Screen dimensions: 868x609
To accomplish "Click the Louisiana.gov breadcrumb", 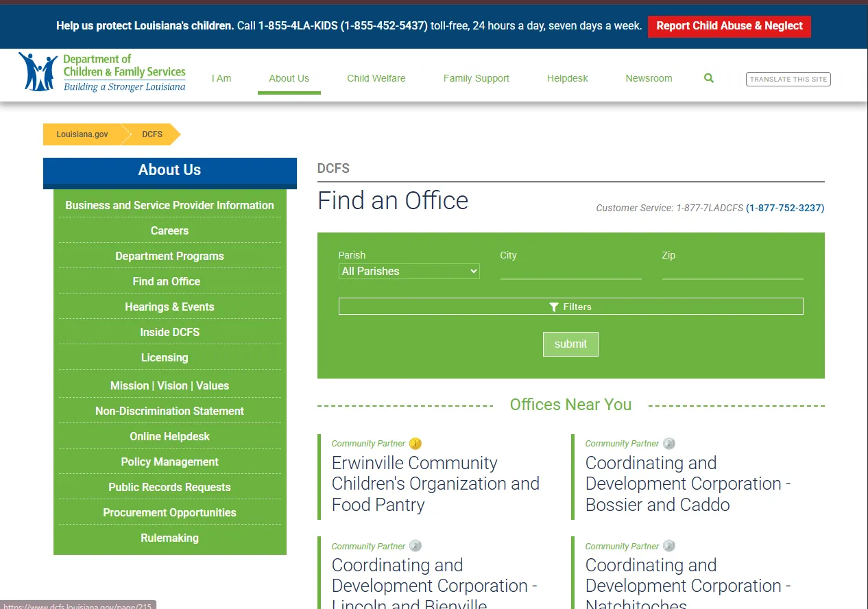I will (x=82, y=134).
